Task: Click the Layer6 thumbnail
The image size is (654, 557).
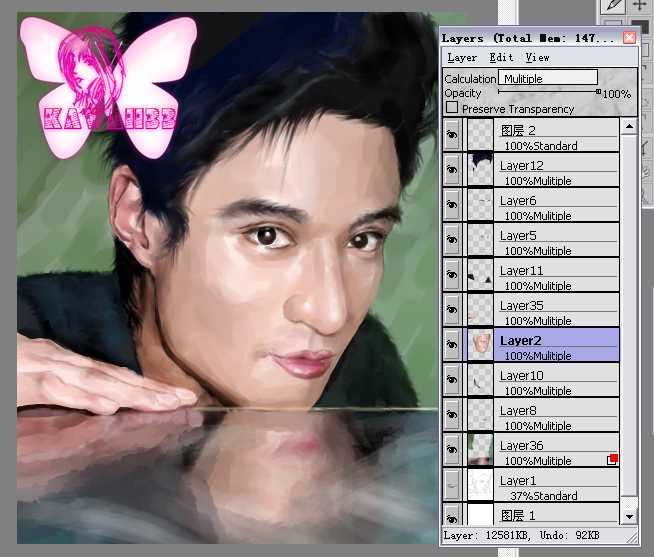Action: click(x=480, y=204)
